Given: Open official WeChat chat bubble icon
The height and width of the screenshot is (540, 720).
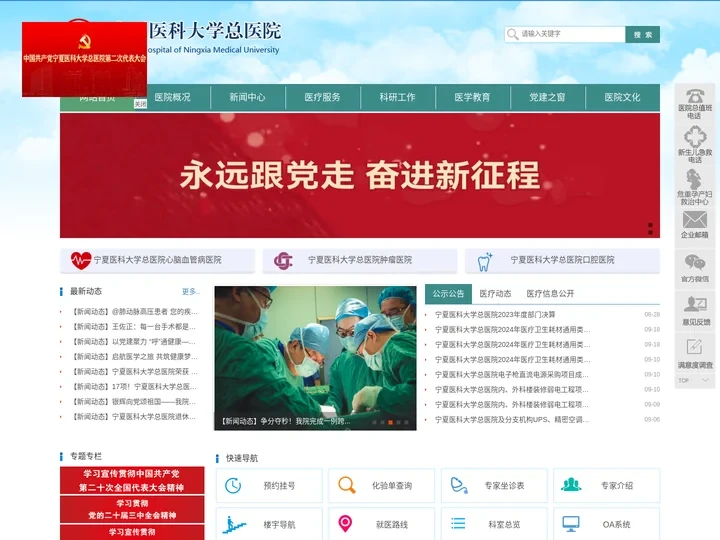Looking at the screenshot, I should coord(695,263).
